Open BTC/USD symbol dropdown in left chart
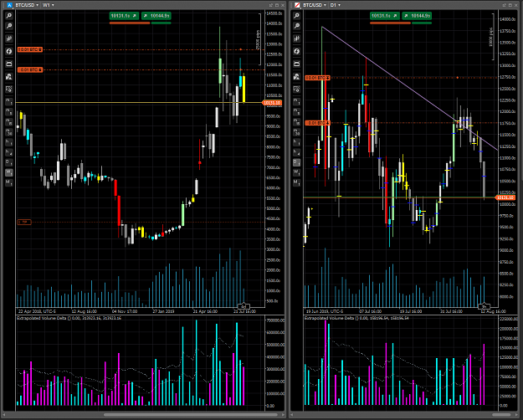 point(27,5)
